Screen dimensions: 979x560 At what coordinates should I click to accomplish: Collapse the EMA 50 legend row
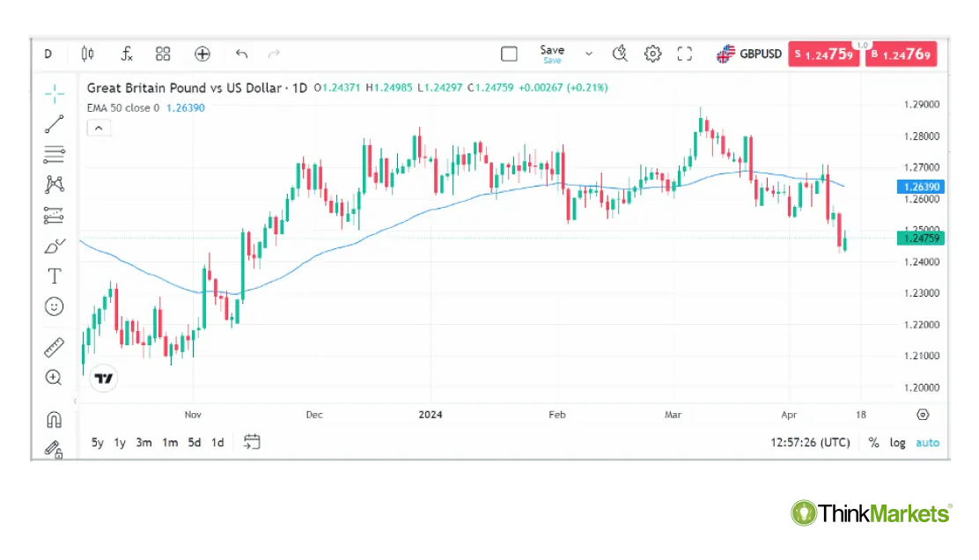99,128
